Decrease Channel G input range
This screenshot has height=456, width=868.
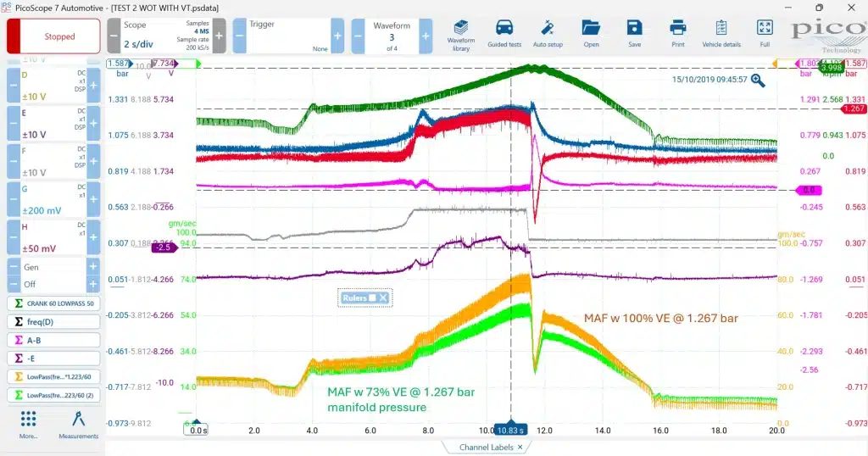14,199
